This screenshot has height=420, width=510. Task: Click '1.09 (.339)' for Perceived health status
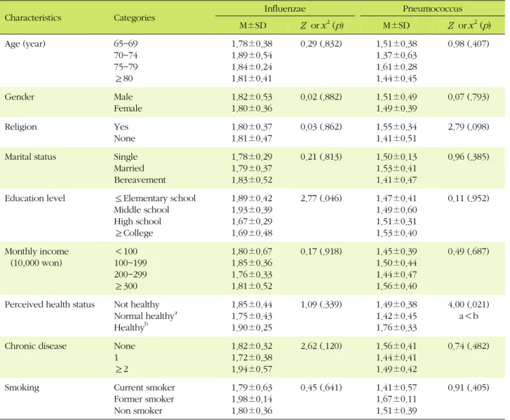[321, 304]
